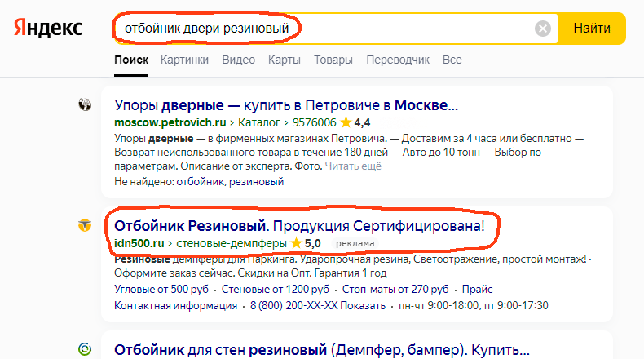This screenshot has height=359, width=644.
Task: Click the Яндекс logo
Action: tap(48, 29)
